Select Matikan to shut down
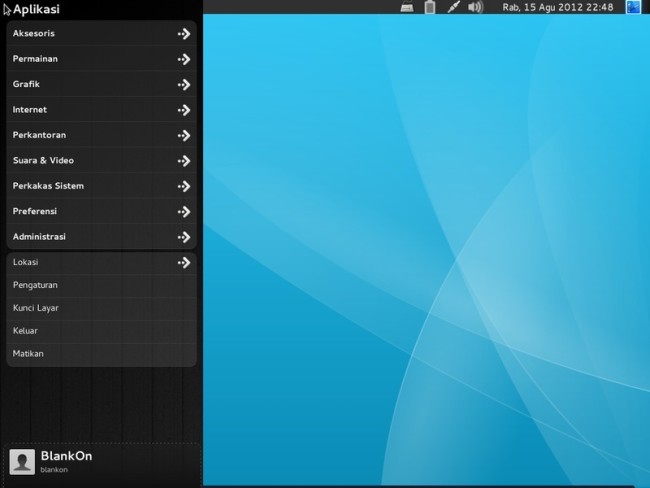This screenshot has height=488, width=650. coord(101,354)
